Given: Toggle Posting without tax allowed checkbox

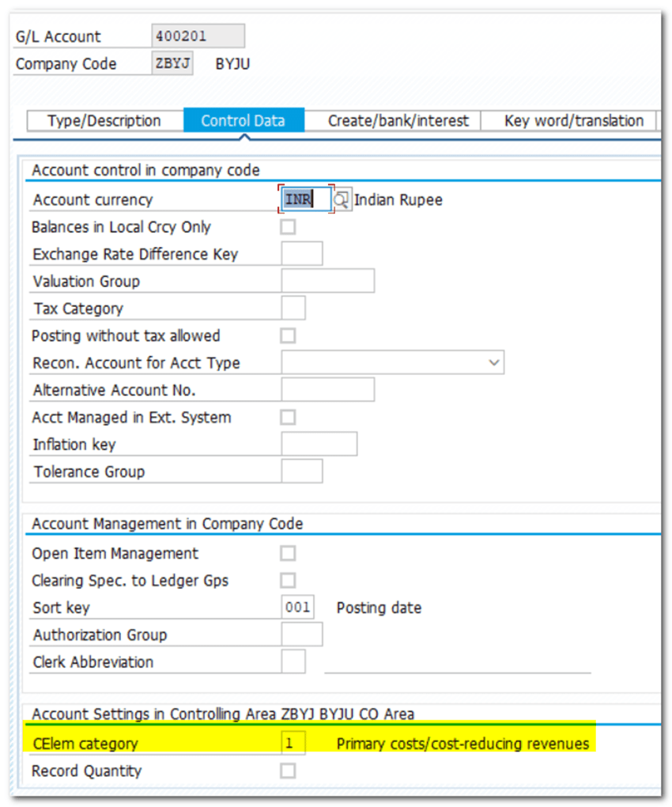Looking at the screenshot, I should [x=289, y=336].
